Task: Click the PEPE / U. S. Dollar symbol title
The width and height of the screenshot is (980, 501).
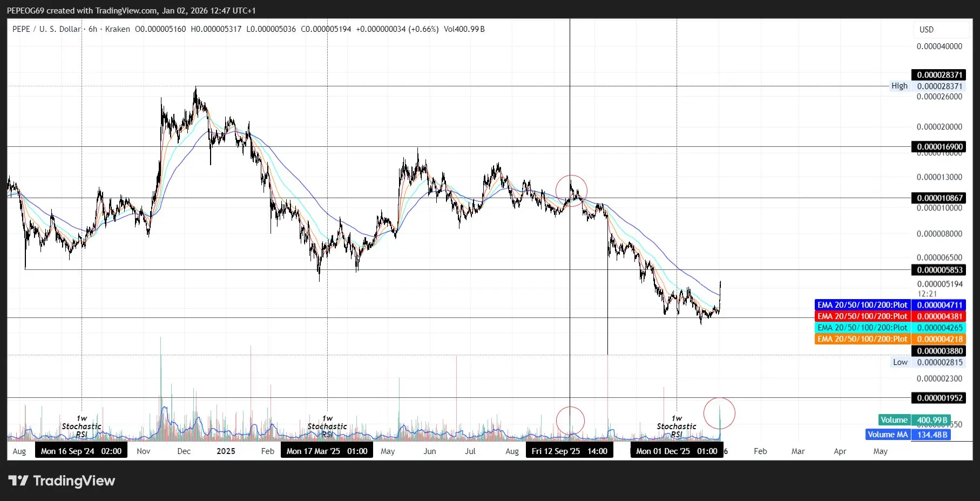Action: [46, 29]
